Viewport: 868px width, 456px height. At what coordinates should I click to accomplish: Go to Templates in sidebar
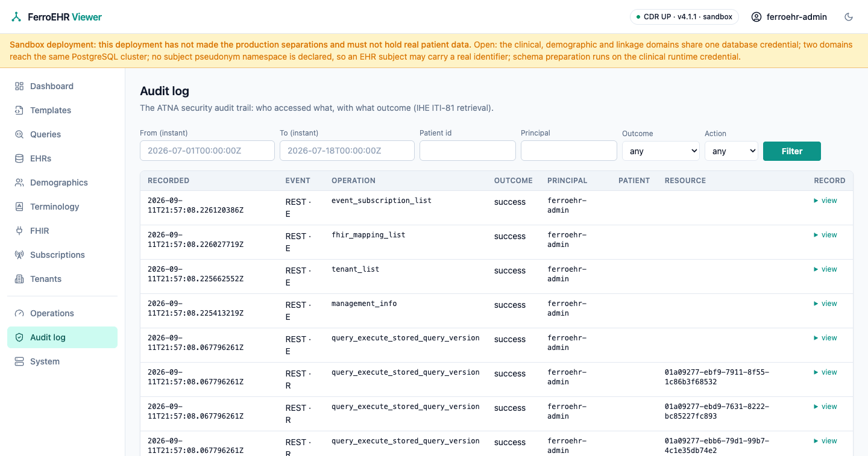click(x=62, y=110)
